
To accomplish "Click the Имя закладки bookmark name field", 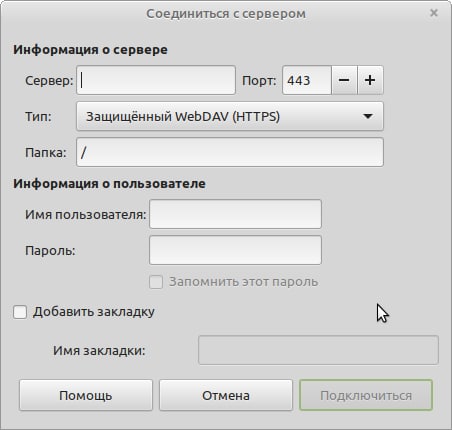I will click(318, 350).
